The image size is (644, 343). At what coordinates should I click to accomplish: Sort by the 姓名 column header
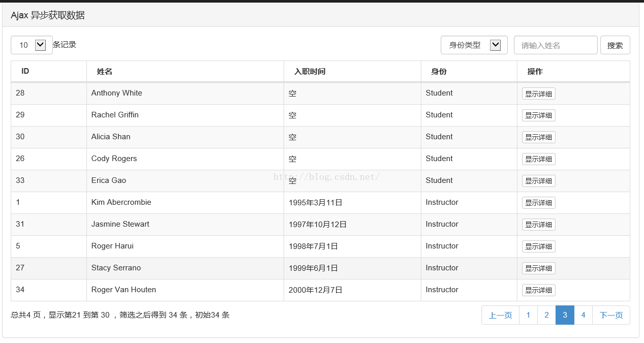(105, 72)
